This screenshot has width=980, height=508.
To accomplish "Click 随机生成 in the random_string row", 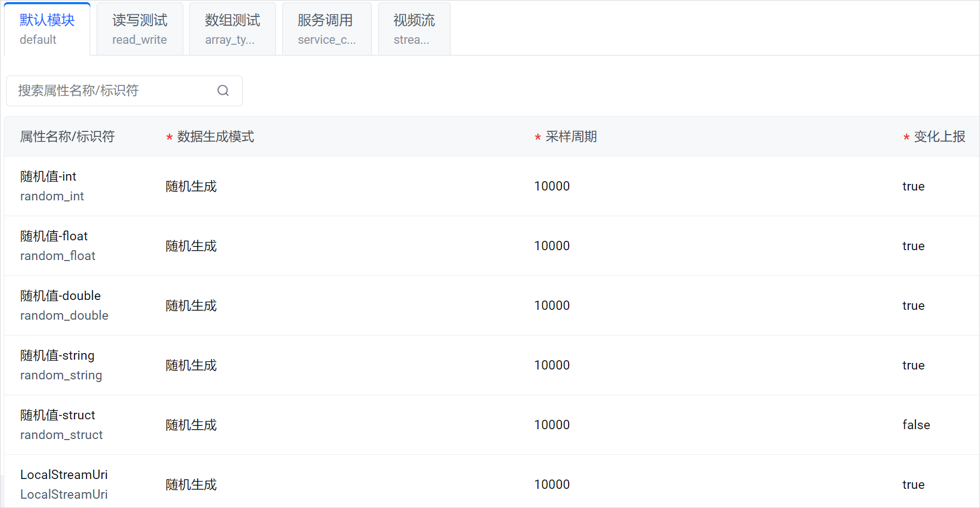I will pos(191,365).
